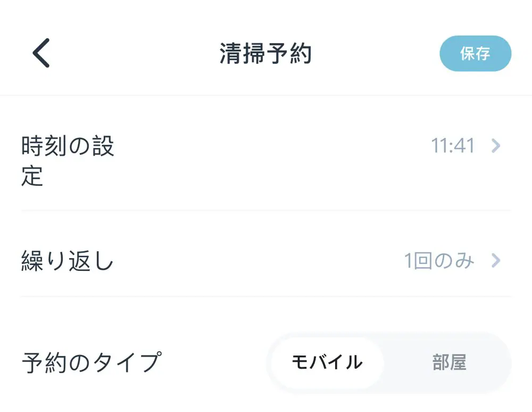This screenshot has height=412, width=532.
Task: Select the モバイル reservation type
Action: (327, 363)
